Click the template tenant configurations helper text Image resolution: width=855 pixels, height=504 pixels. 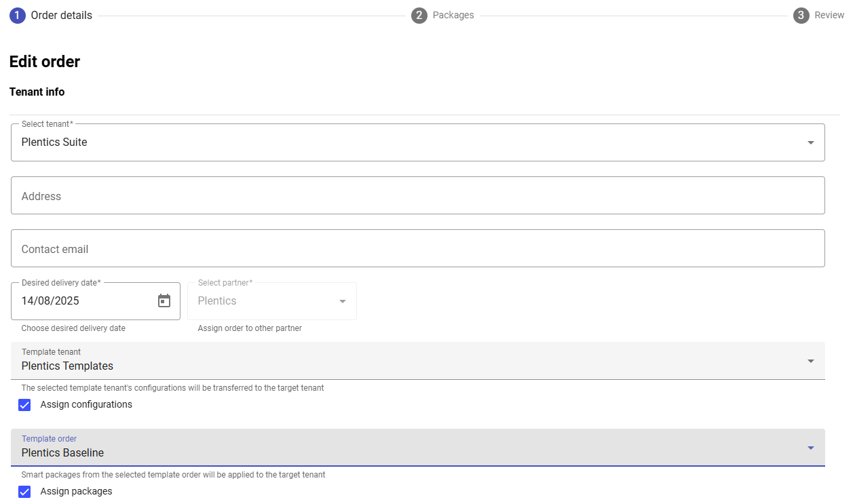click(x=172, y=388)
